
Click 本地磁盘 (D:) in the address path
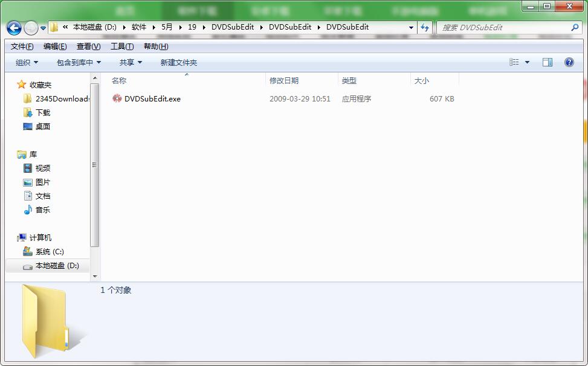pos(94,27)
